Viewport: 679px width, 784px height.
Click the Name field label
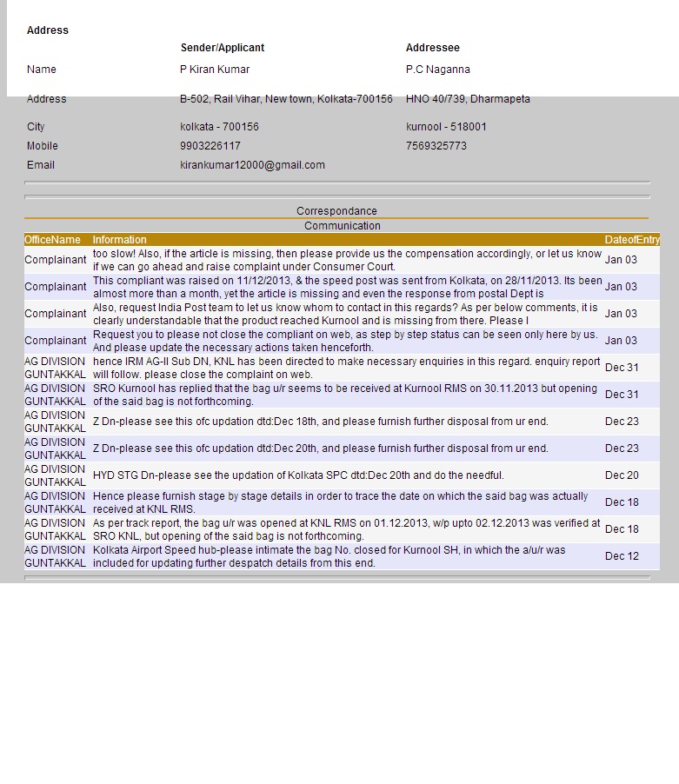point(42,70)
